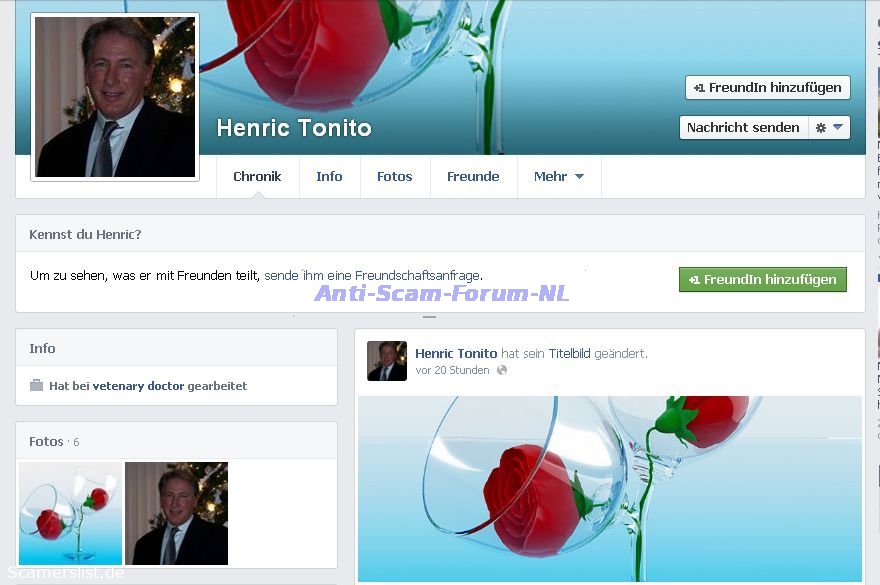Click Nachricht senden button
Viewport: 880px width, 585px height.
click(x=743, y=128)
